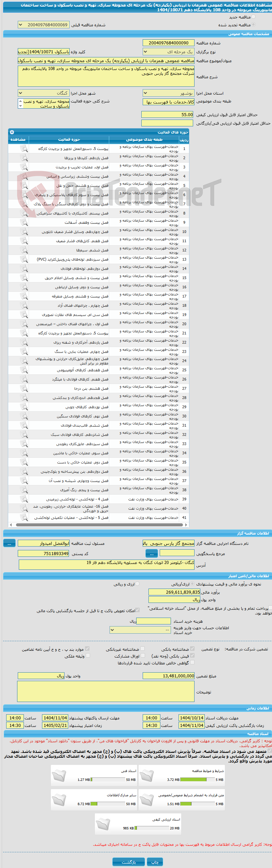Toggle امکان تعویض پاکت ج checkbox

138,610
